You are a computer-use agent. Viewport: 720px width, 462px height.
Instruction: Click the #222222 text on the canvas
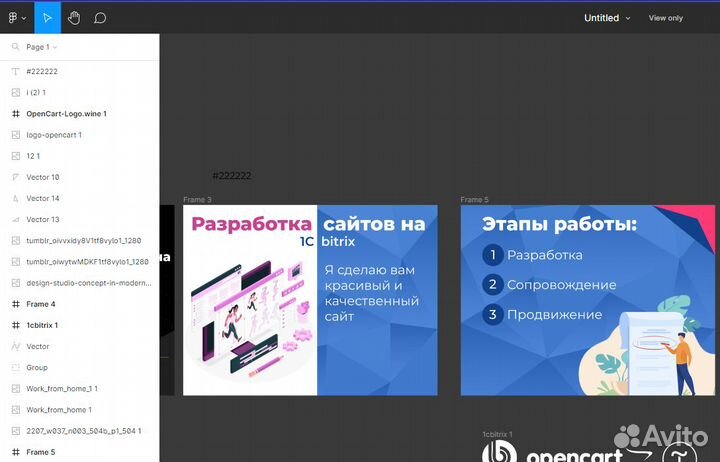(232, 175)
